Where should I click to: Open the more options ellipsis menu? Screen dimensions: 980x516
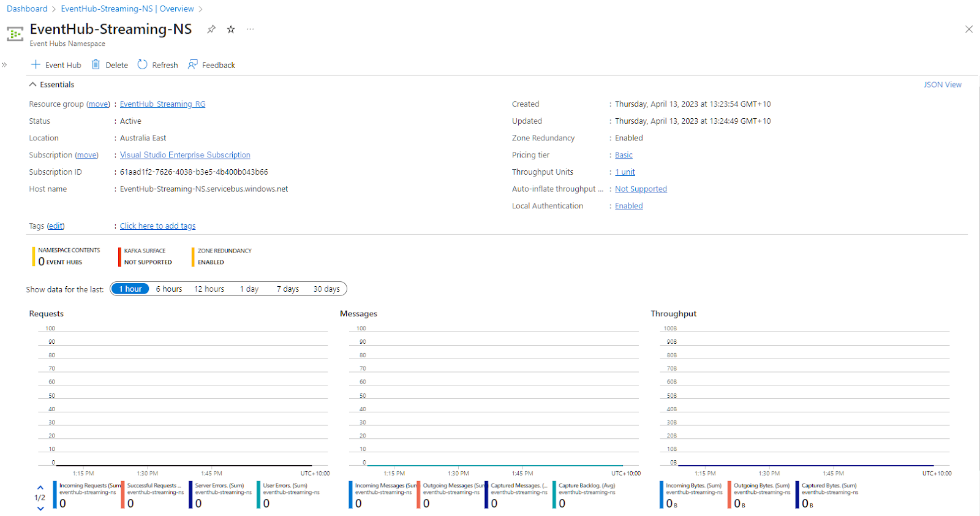pos(250,29)
